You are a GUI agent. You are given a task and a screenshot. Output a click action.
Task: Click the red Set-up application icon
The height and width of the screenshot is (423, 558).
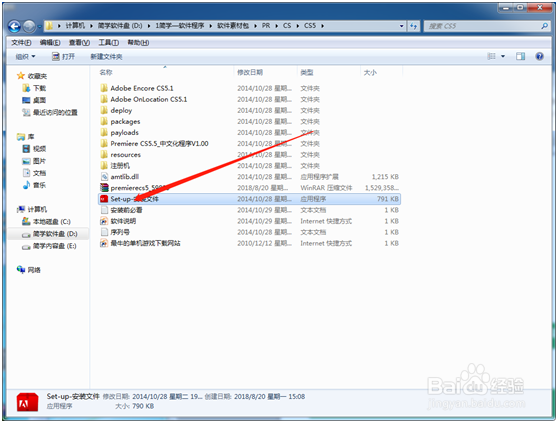(x=104, y=199)
